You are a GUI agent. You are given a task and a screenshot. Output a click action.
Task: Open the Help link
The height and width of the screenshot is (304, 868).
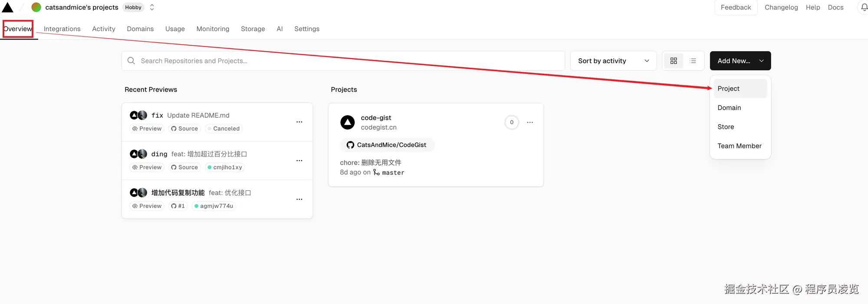[x=813, y=7]
